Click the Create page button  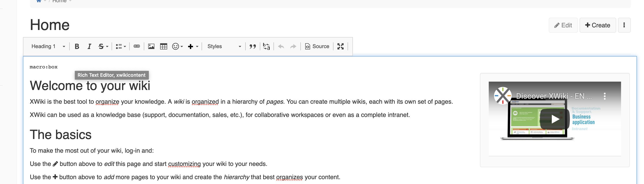pos(597,25)
